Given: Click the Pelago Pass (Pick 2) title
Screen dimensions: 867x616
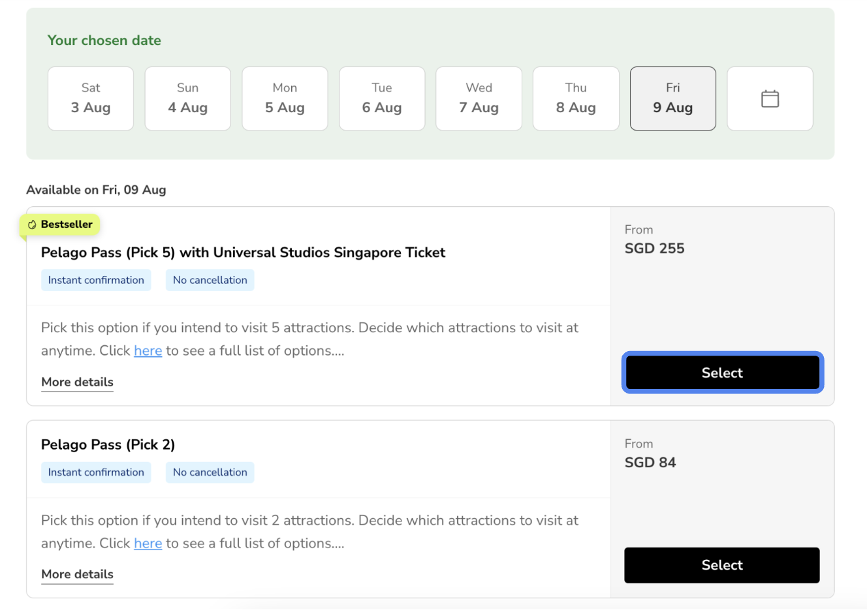Looking at the screenshot, I should (x=108, y=444).
